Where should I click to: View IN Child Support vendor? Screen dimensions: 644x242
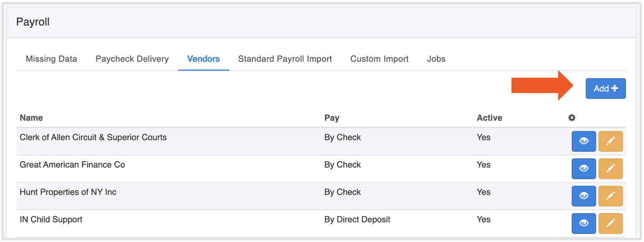click(584, 223)
